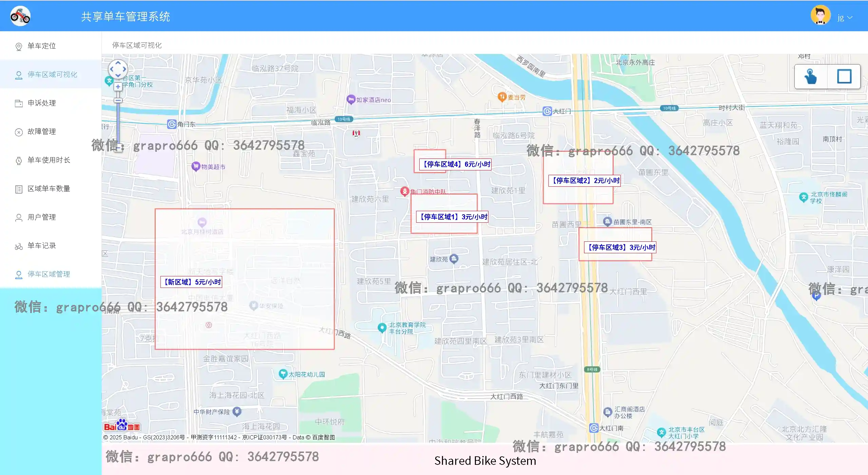This screenshot has width=868, height=475.
Task: Click the map pan right arrow
Action: 124,69
